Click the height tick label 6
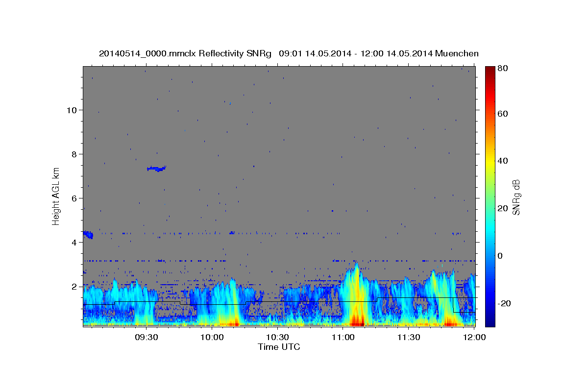The image size is (588, 392). (73, 198)
